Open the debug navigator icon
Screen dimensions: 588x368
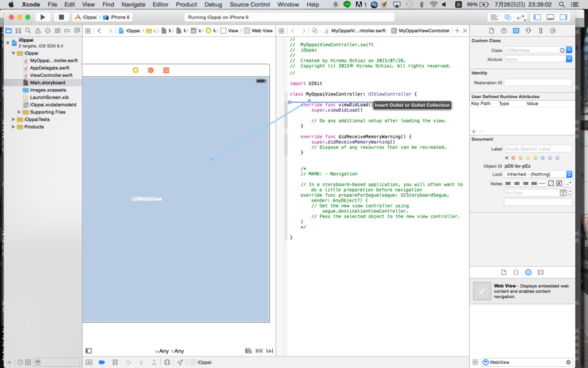click(57, 31)
